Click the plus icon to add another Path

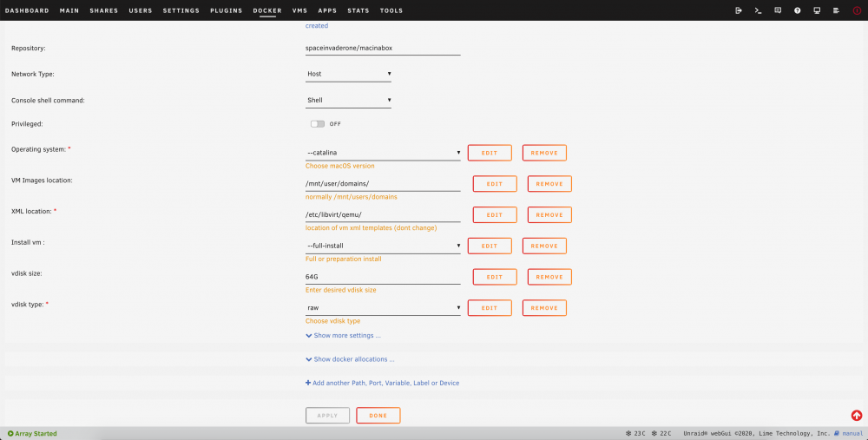click(308, 383)
